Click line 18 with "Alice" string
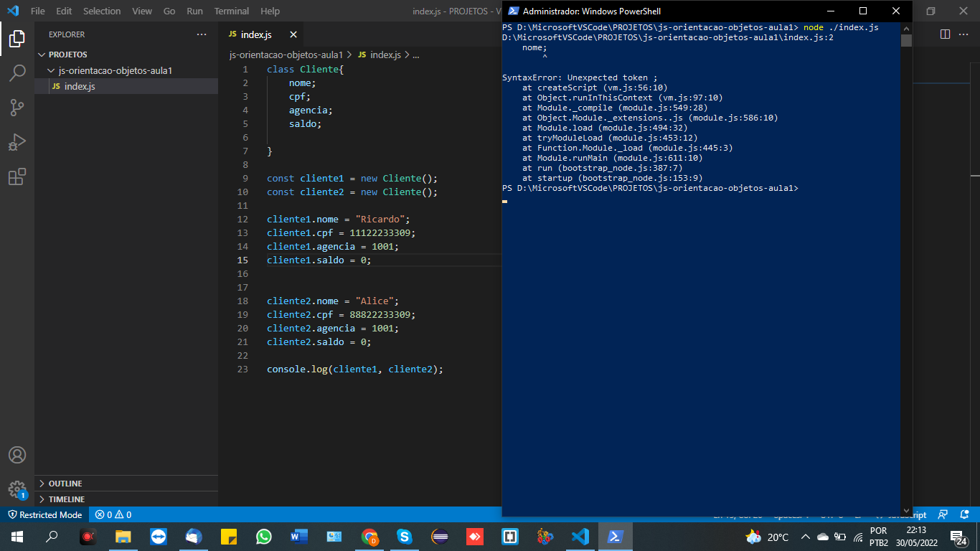The image size is (980, 551). tap(333, 301)
